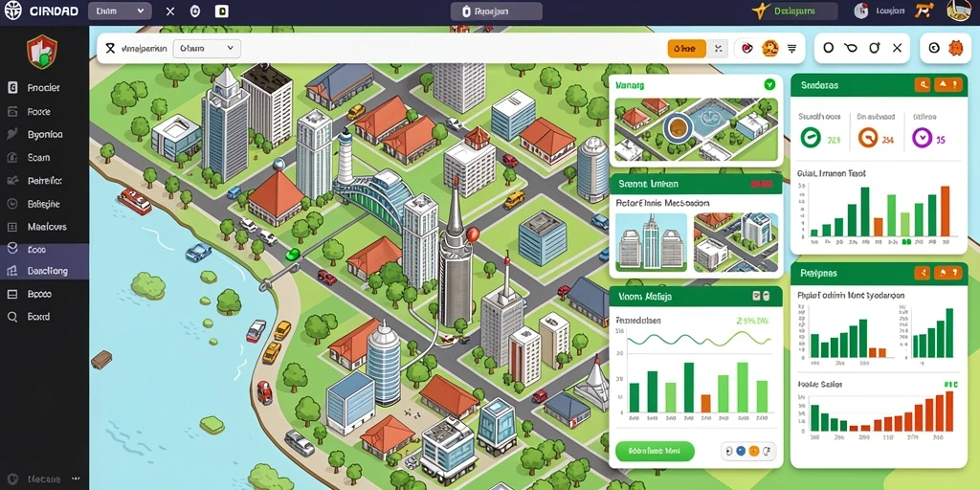This screenshot has width=980, height=490.
Task: Click the green gauge icon showing 225
Action: coord(811,137)
